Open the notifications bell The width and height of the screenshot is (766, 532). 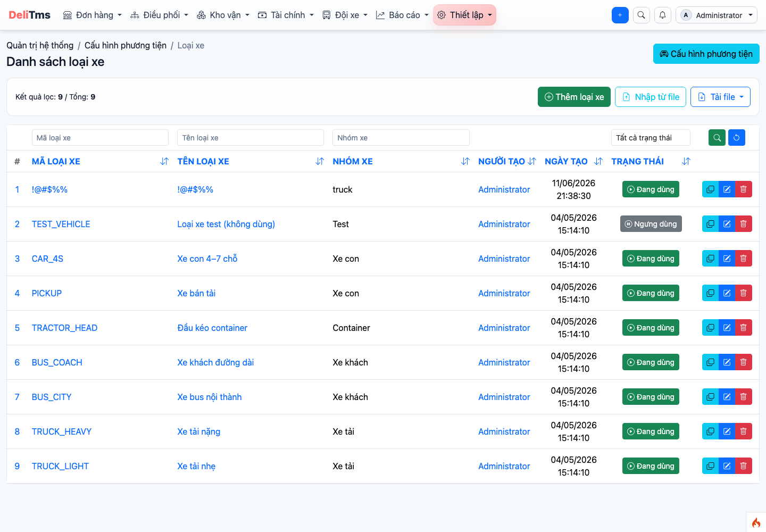(663, 15)
